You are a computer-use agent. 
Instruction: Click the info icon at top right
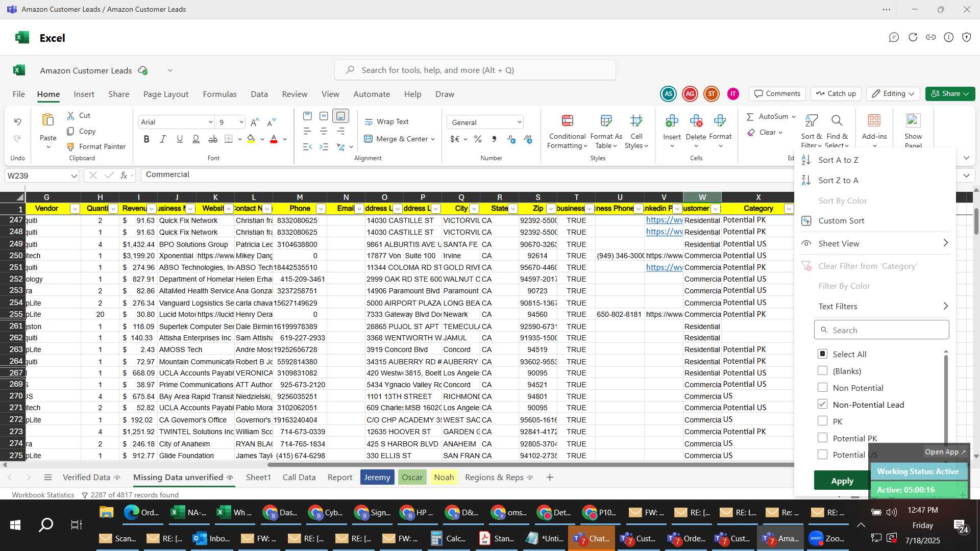click(948, 37)
